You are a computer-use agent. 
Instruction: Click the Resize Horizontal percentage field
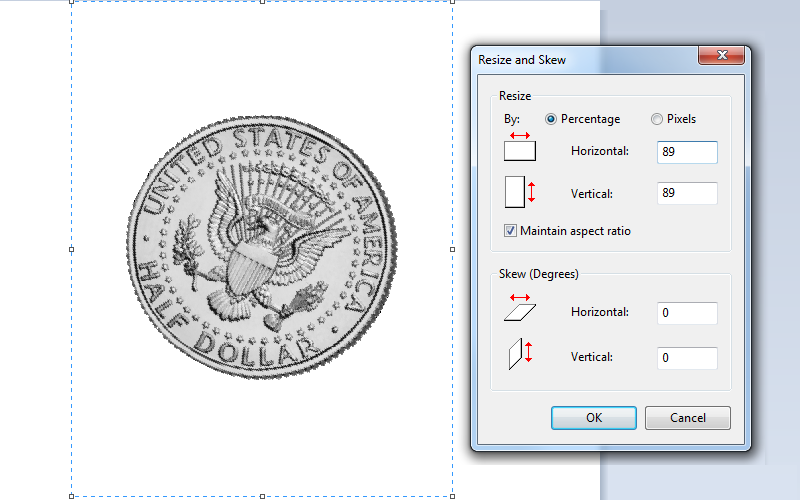pyautogui.click(x=687, y=152)
